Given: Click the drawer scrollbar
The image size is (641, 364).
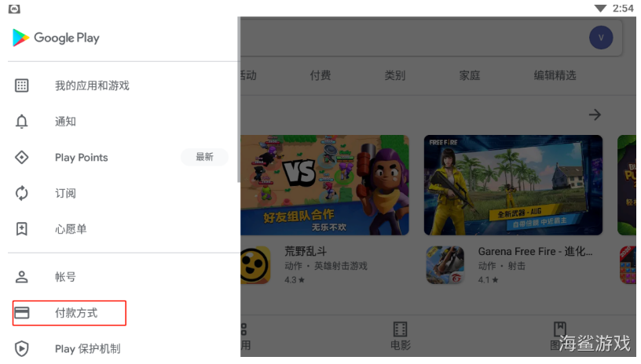Looking at the screenshot, I should coord(239,100).
